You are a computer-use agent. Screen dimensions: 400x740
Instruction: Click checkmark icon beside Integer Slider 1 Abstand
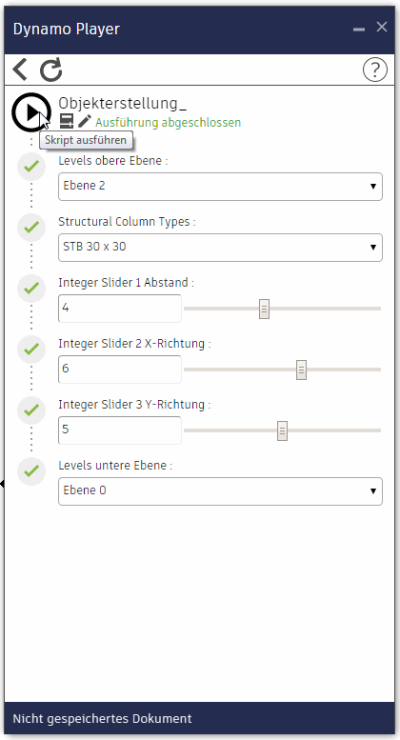click(32, 288)
